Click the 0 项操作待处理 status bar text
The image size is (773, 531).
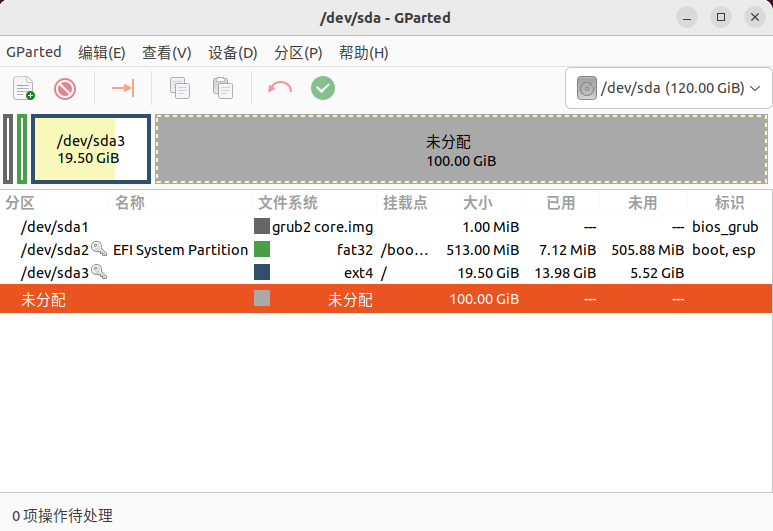pyautogui.click(x=63, y=516)
